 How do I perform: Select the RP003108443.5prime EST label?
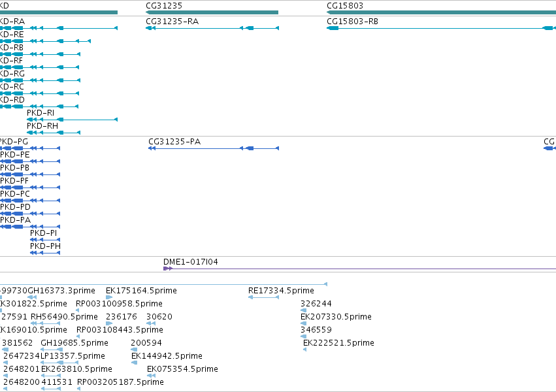coord(120,330)
